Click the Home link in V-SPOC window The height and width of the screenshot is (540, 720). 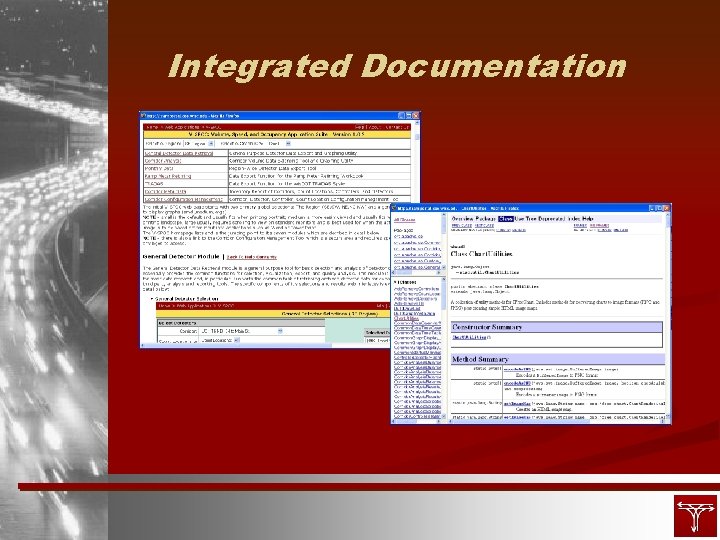point(152,127)
